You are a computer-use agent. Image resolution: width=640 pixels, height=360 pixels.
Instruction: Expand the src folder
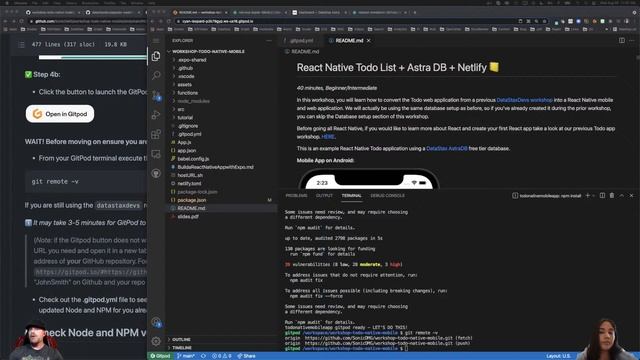pyautogui.click(x=181, y=109)
